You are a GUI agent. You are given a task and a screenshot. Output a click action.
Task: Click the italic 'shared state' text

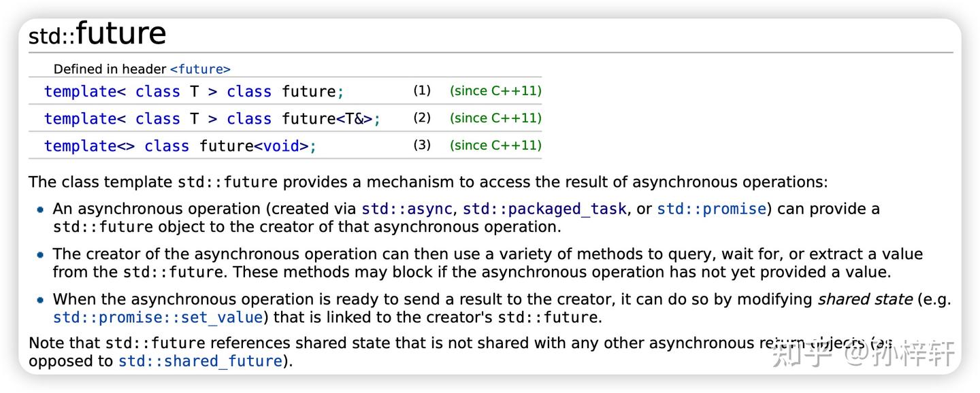864,300
